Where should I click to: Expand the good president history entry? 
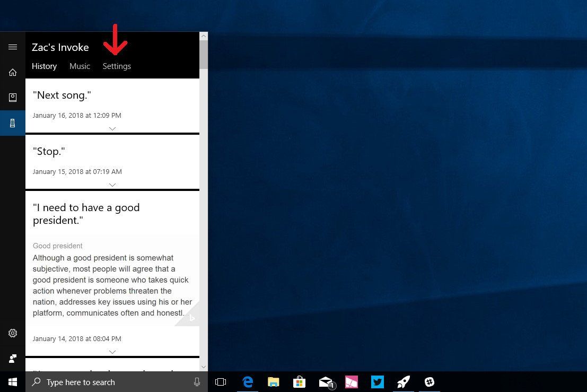coord(112,352)
